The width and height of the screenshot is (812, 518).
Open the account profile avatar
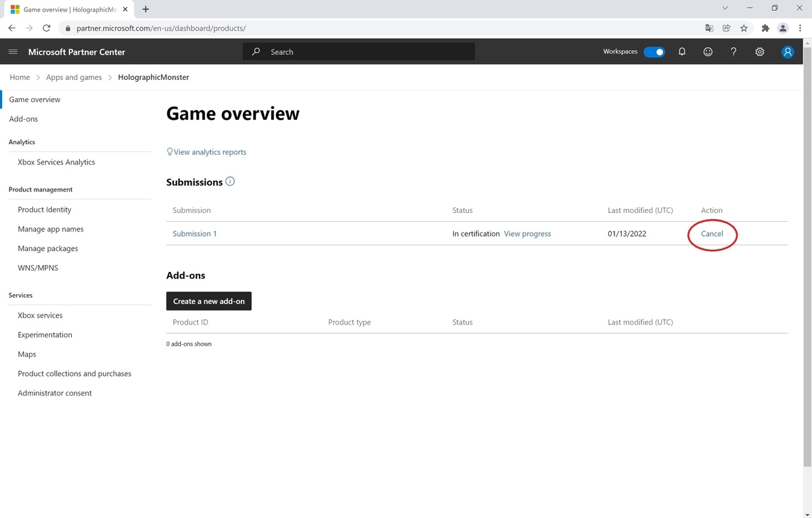point(788,52)
